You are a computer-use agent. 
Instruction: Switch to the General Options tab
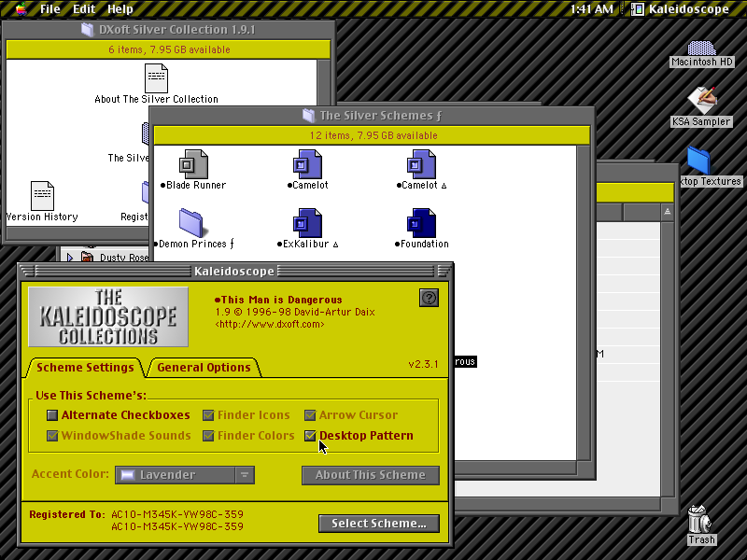coord(204,368)
